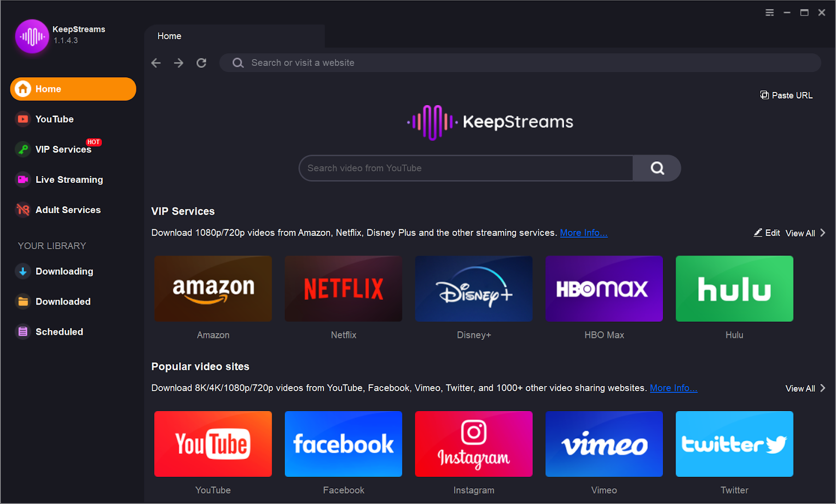Focus the Search video from YouTube field

click(x=466, y=168)
